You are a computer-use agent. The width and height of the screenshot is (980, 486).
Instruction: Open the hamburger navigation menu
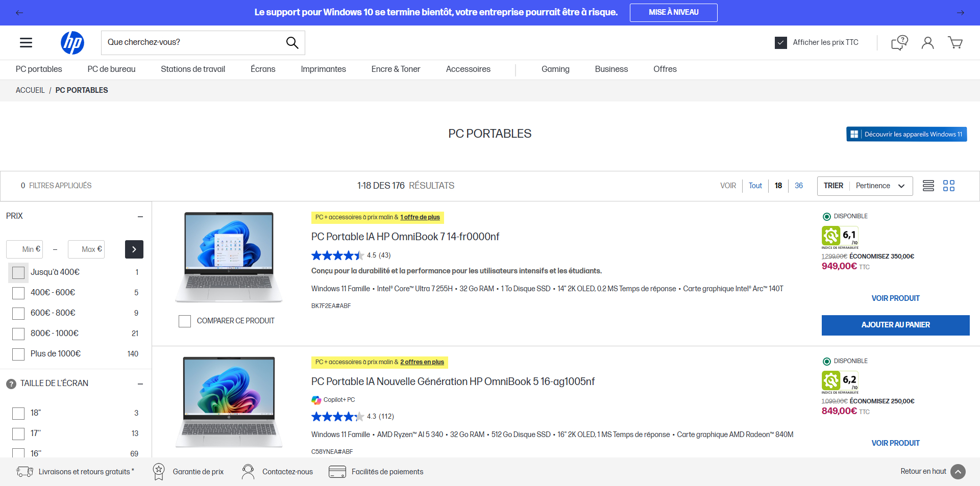point(26,42)
